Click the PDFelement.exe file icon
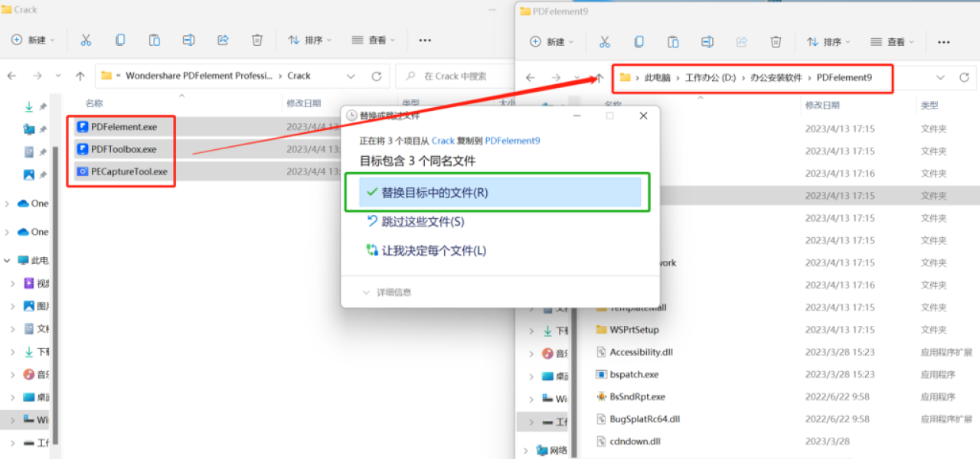 [x=83, y=127]
